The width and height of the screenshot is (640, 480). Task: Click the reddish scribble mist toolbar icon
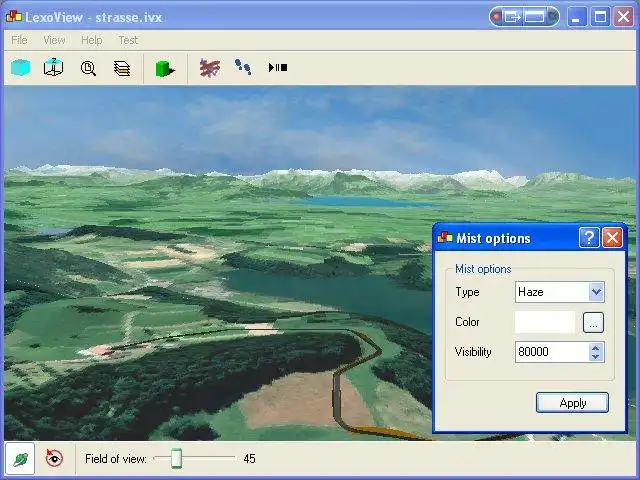coord(210,68)
